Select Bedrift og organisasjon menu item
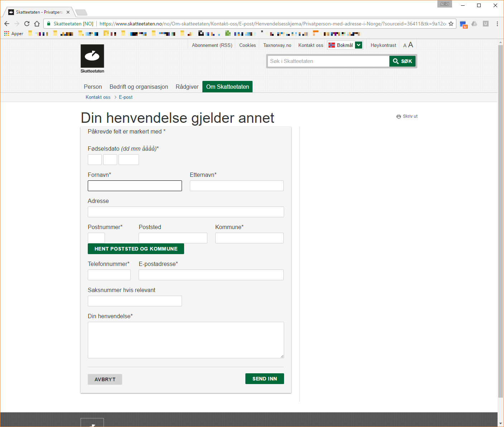The width and height of the screenshot is (504, 427). click(x=139, y=87)
